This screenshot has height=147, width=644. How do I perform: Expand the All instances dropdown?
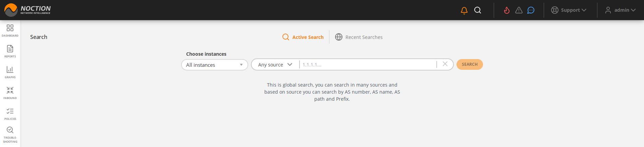coord(214,65)
